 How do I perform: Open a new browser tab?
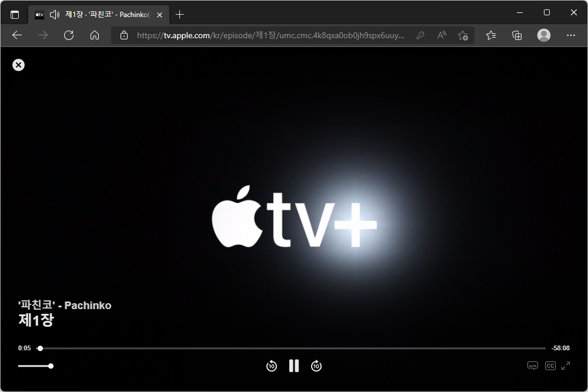tap(179, 15)
